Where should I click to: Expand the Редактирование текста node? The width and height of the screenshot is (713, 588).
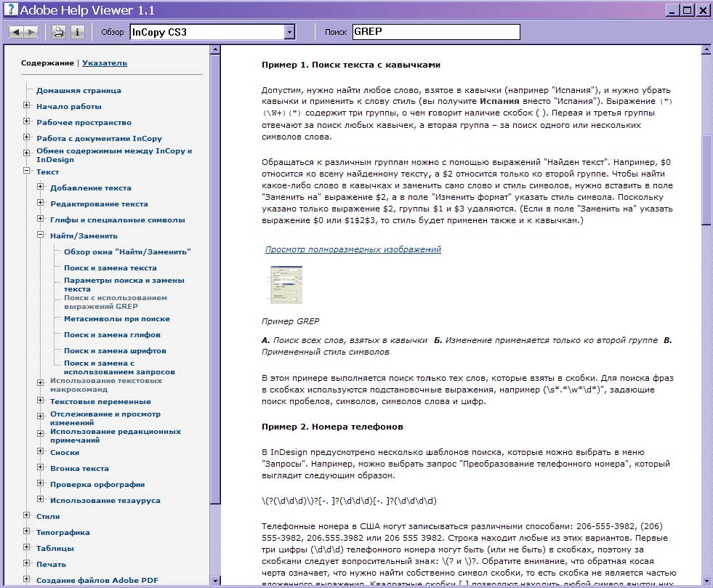[x=41, y=203]
